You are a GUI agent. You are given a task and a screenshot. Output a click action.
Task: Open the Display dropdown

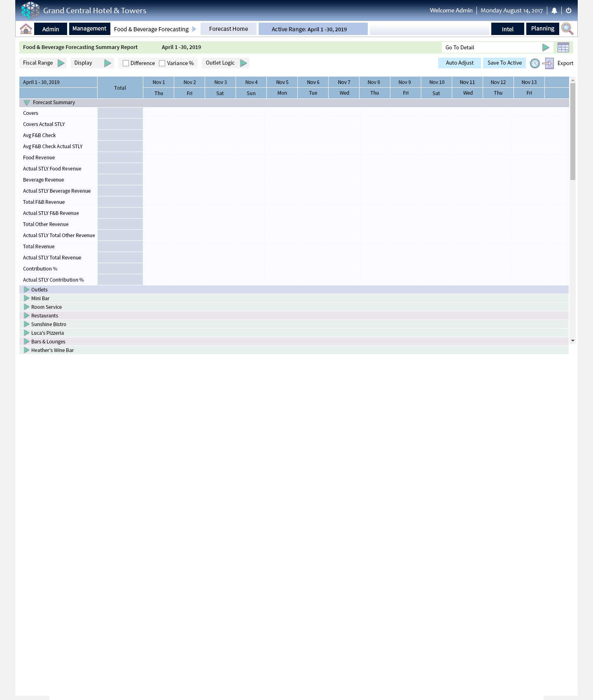point(107,63)
